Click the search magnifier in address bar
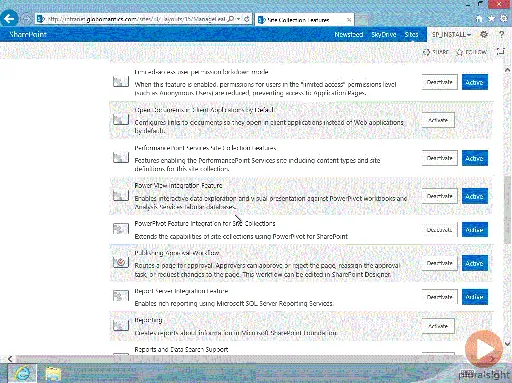This screenshot has height=383, width=512. tap(231, 19)
